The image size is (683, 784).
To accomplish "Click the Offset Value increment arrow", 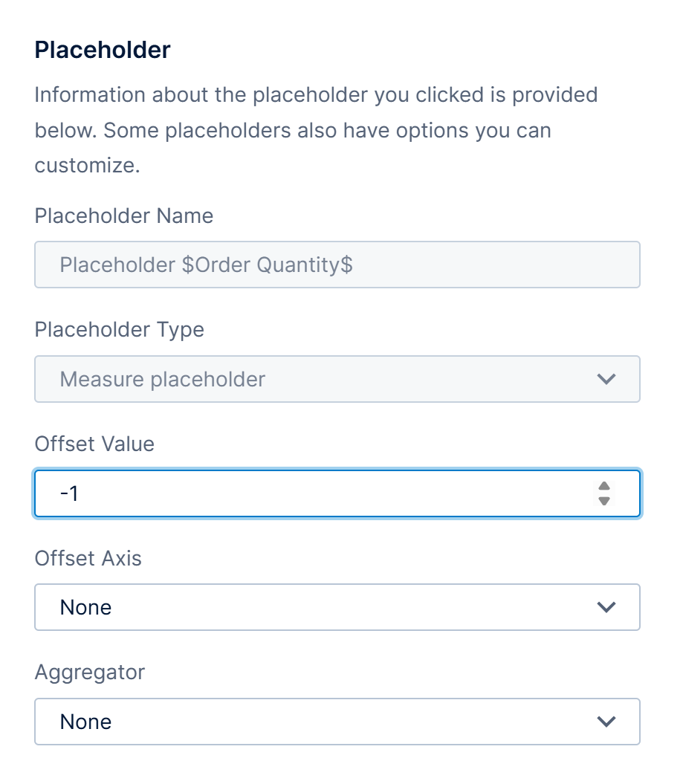I will 604,486.
